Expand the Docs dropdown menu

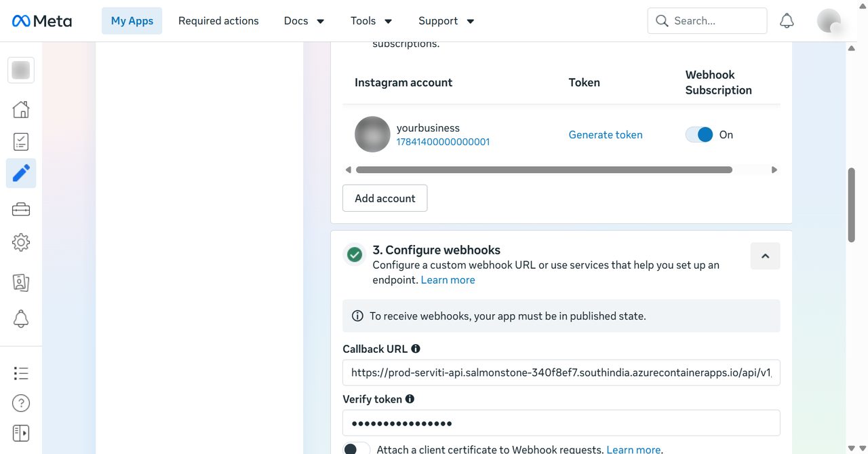tap(304, 21)
